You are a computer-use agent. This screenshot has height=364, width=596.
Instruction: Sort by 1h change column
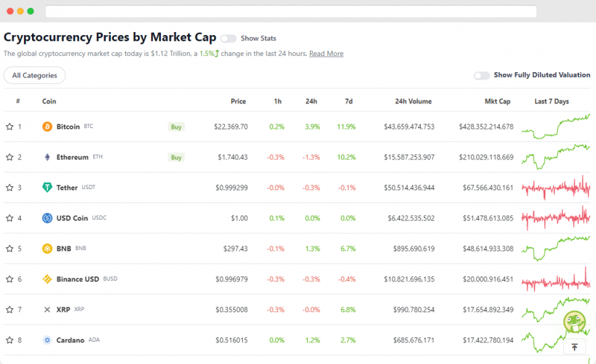(x=278, y=101)
